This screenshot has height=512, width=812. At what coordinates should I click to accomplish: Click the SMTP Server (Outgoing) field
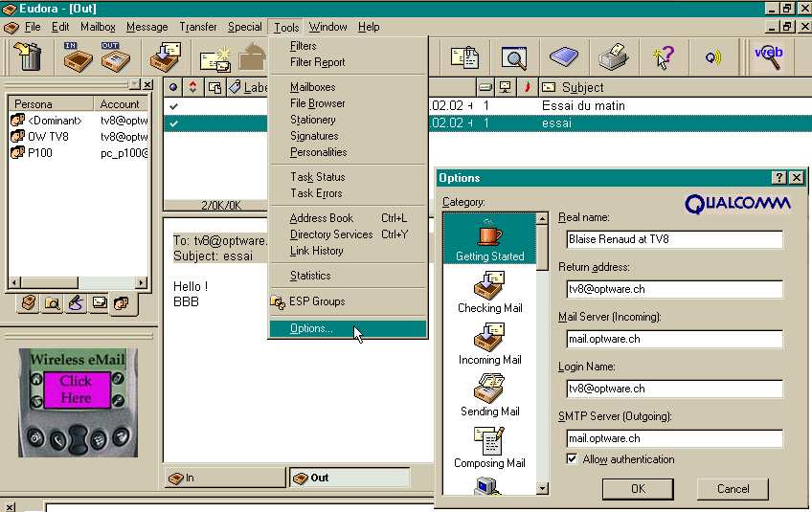point(674,438)
